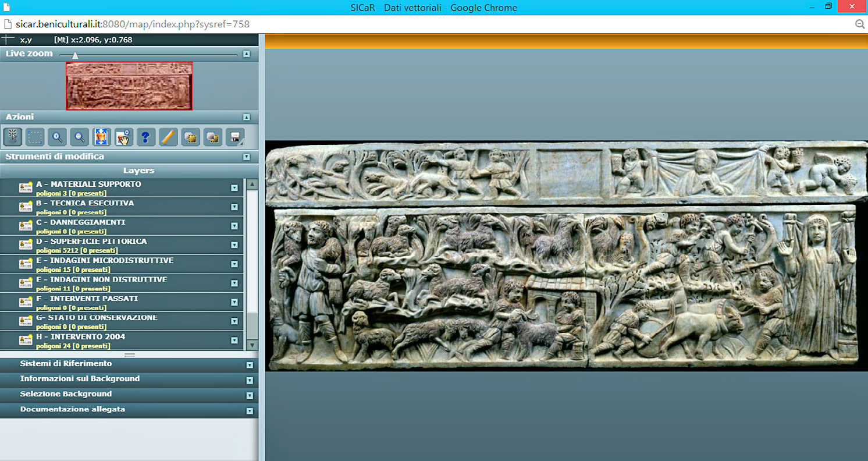Expand the Sistemi di Riferimento panel
The height and width of the screenshot is (461, 868).
[250, 366]
